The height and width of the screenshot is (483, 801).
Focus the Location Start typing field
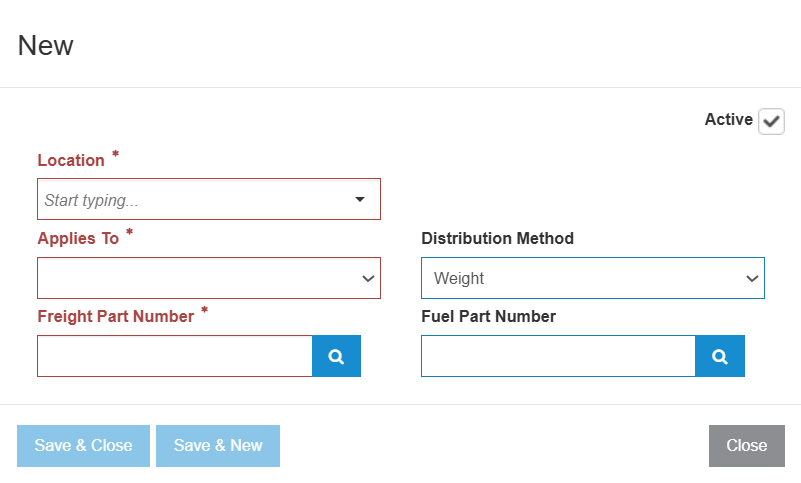(194, 199)
